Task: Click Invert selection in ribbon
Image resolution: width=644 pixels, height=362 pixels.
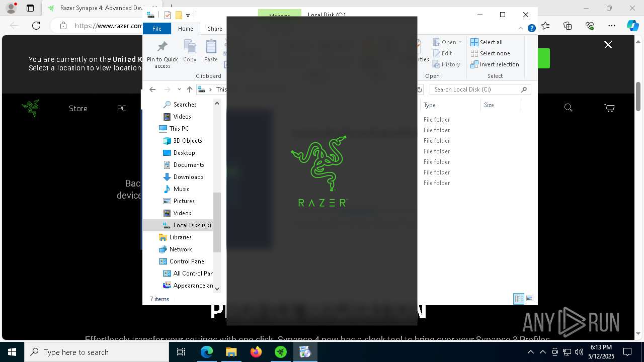Action: 495,64
